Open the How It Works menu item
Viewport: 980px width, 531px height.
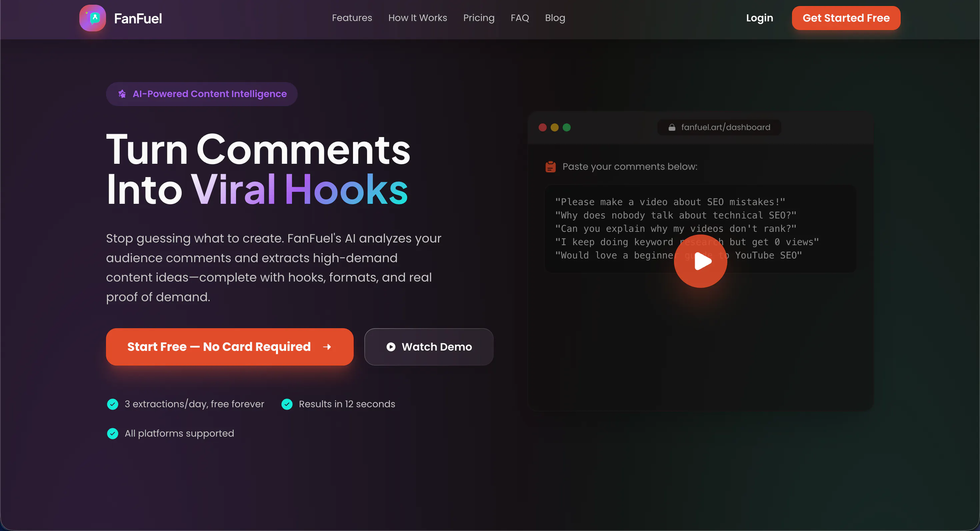418,18
